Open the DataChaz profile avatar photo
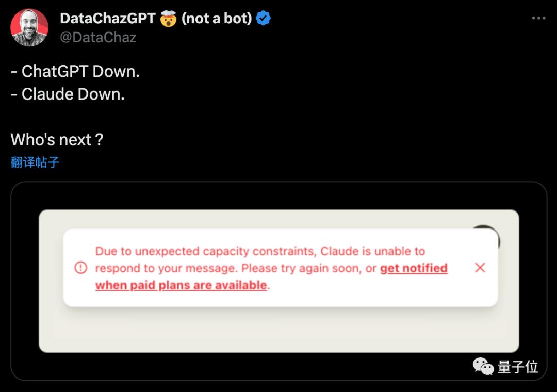The width and height of the screenshot is (557, 392). click(29, 28)
